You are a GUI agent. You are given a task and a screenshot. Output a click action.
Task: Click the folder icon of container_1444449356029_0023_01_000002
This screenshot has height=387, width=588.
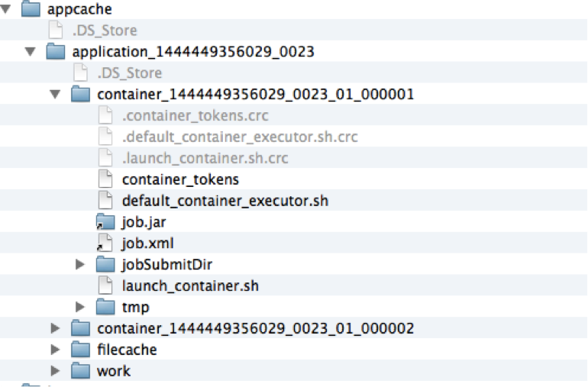coord(81,328)
